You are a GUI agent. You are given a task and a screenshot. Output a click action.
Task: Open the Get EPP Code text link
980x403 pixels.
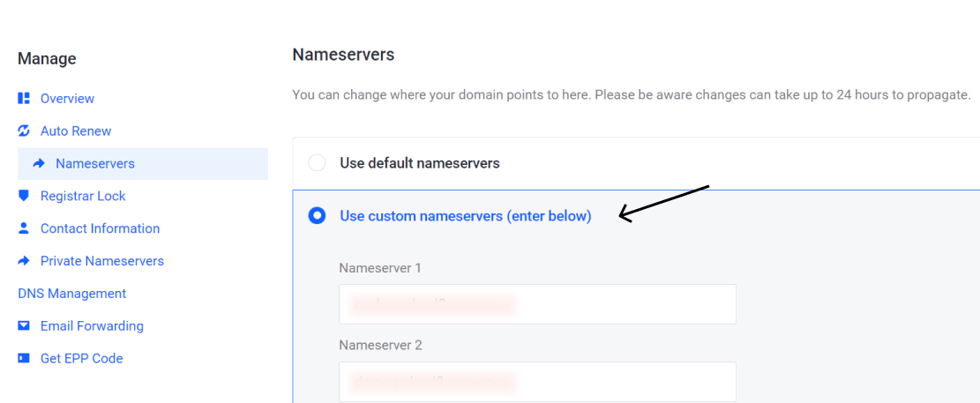pyautogui.click(x=81, y=359)
